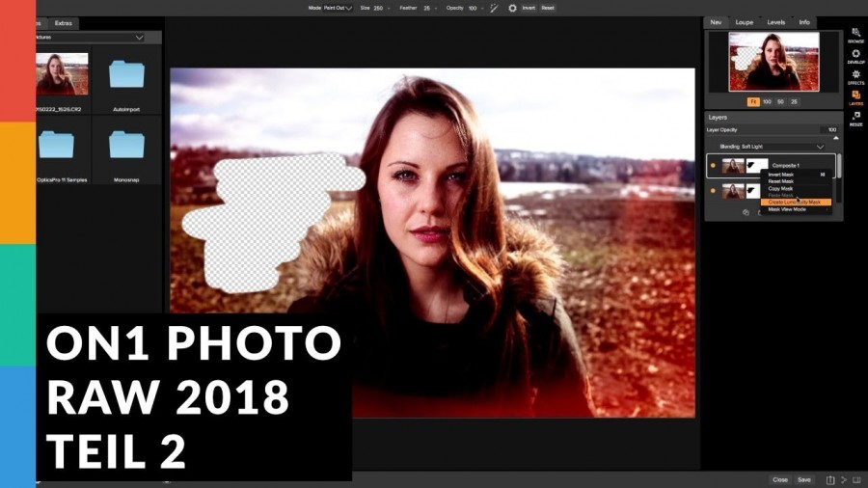Adjust the Layer Opacity slider handle
868x488 pixels.
tap(836, 138)
